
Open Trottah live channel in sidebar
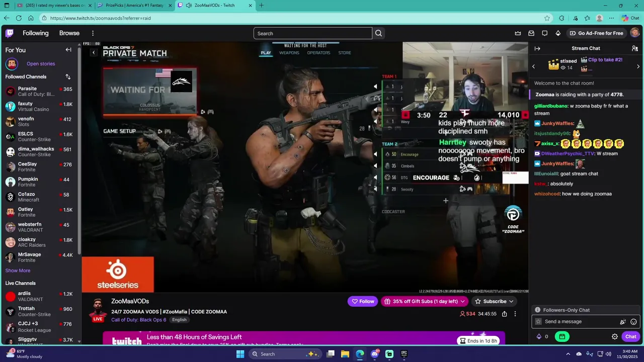pos(39,311)
